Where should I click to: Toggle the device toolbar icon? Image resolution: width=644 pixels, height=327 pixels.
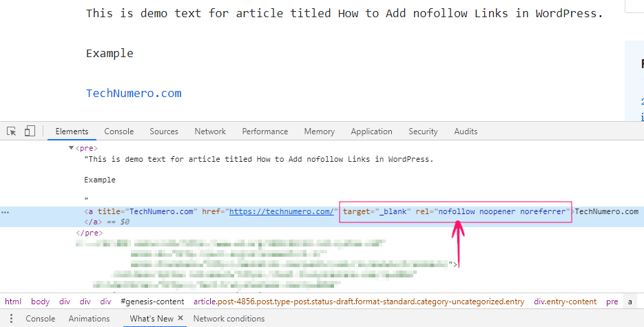pos(30,131)
